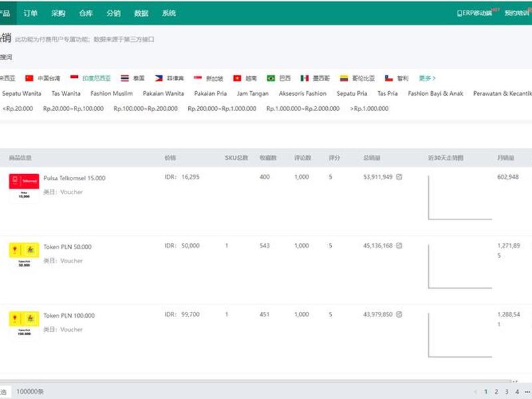Filter by Tas Pria category
The height and width of the screenshot is (399, 532).
click(388, 93)
